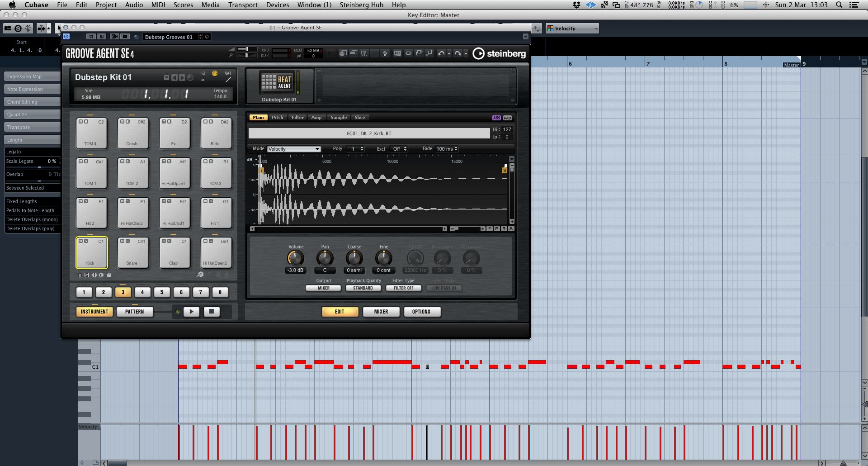Stop pattern playback with stop button
Screen dimensions: 868x466
[212, 312]
